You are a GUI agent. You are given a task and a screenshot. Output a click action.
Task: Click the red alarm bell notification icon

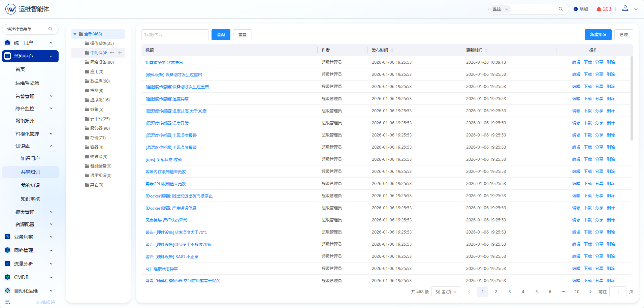click(x=599, y=9)
